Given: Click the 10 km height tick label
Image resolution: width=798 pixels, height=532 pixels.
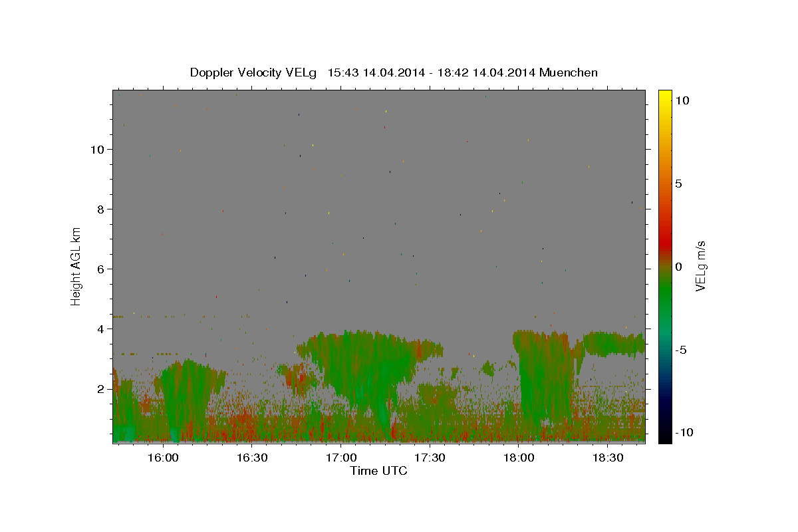Looking at the screenshot, I should pos(98,149).
